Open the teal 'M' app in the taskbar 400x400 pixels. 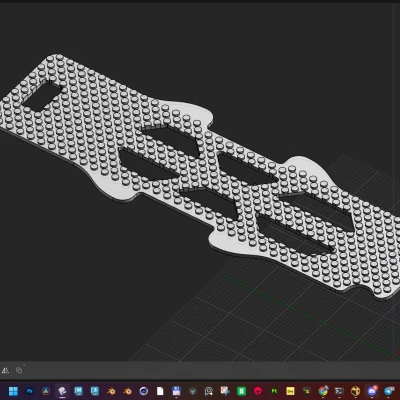click(x=78, y=391)
